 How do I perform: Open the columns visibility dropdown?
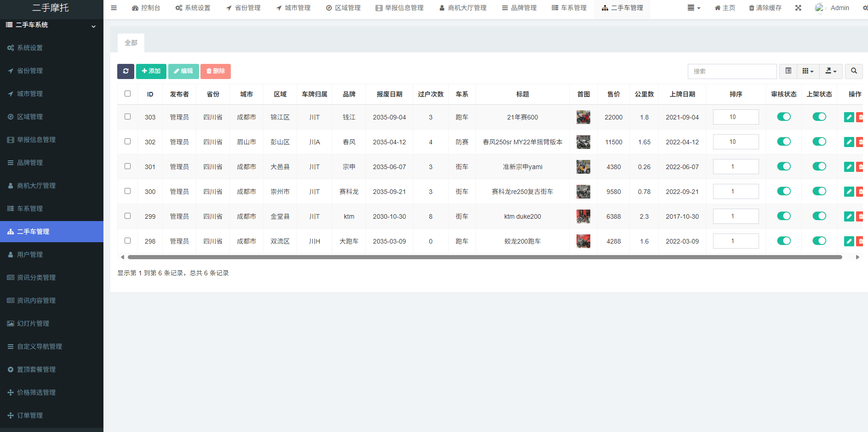tap(808, 71)
